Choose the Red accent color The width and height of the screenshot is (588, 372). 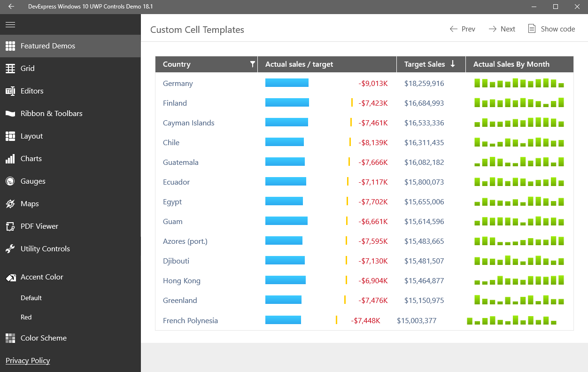(x=26, y=318)
